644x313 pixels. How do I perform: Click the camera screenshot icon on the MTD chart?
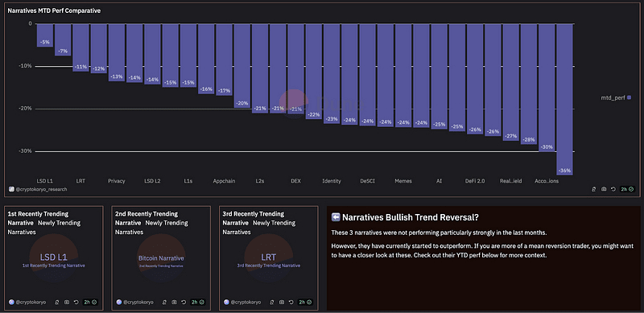pos(604,189)
